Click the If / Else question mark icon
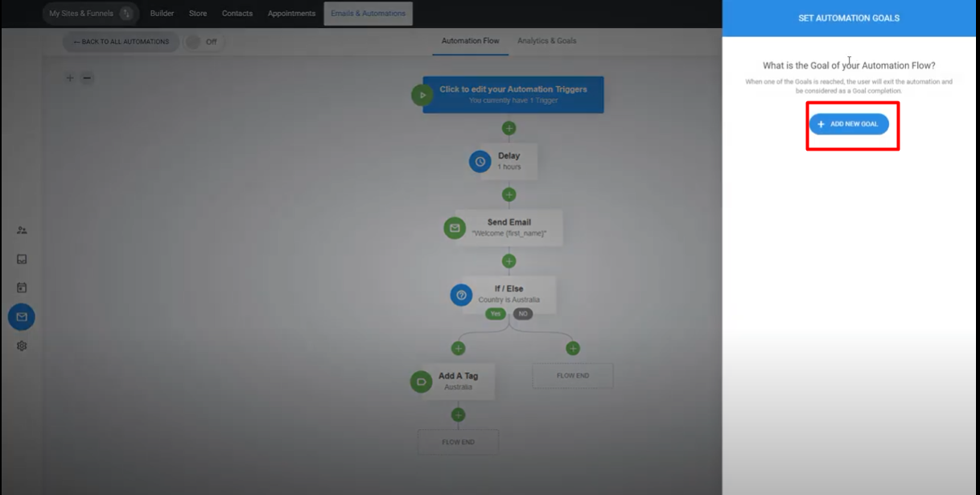The image size is (980, 495). 461,295
